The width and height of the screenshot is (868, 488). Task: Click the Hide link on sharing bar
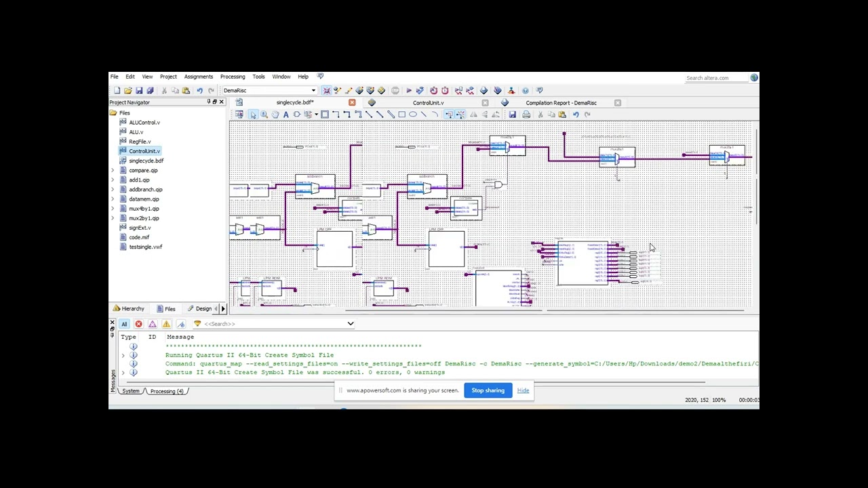pyautogui.click(x=523, y=390)
